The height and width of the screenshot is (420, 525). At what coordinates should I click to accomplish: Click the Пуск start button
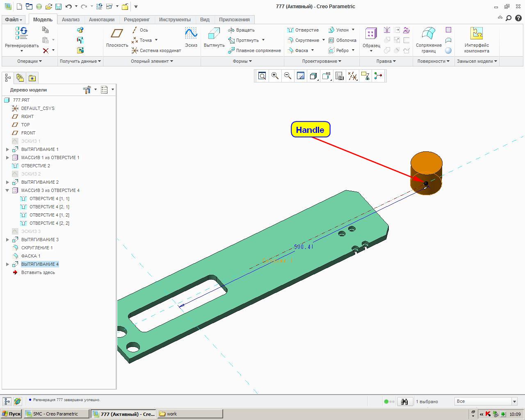pos(11,414)
